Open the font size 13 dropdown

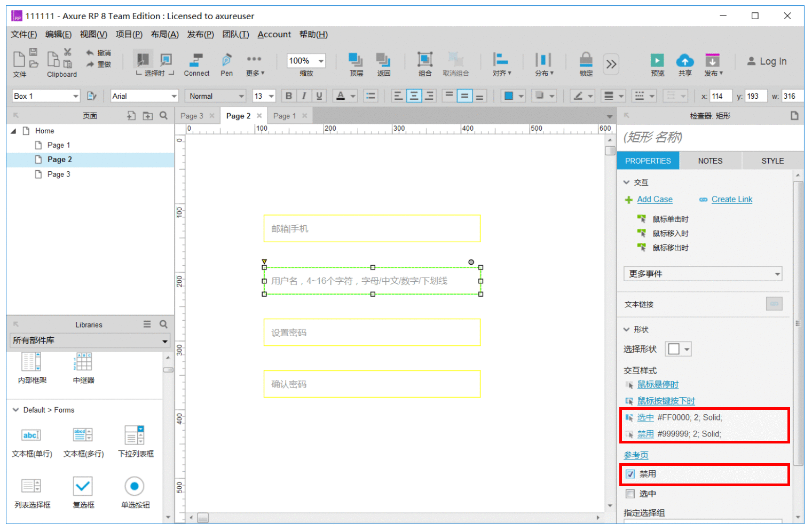[271, 96]
